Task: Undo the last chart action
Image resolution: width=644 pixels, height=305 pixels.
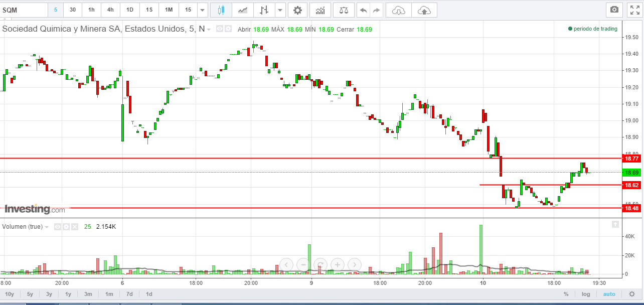Action: [364, 10]
